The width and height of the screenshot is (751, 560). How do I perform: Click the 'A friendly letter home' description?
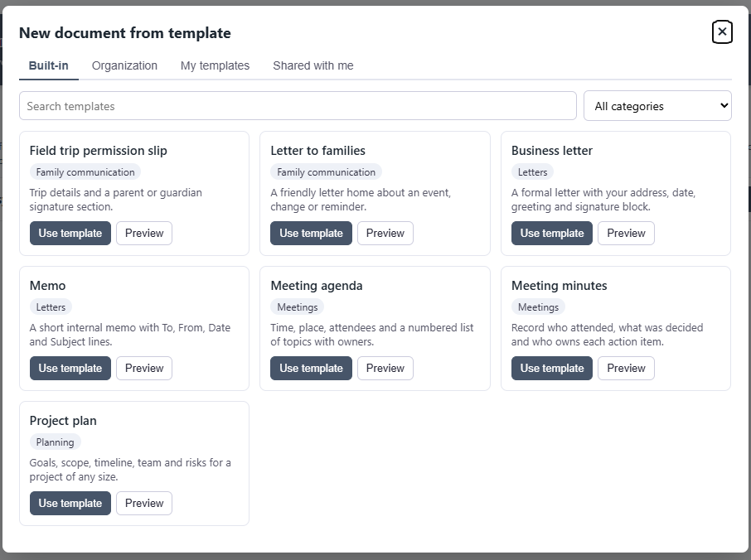click(361, 200)
